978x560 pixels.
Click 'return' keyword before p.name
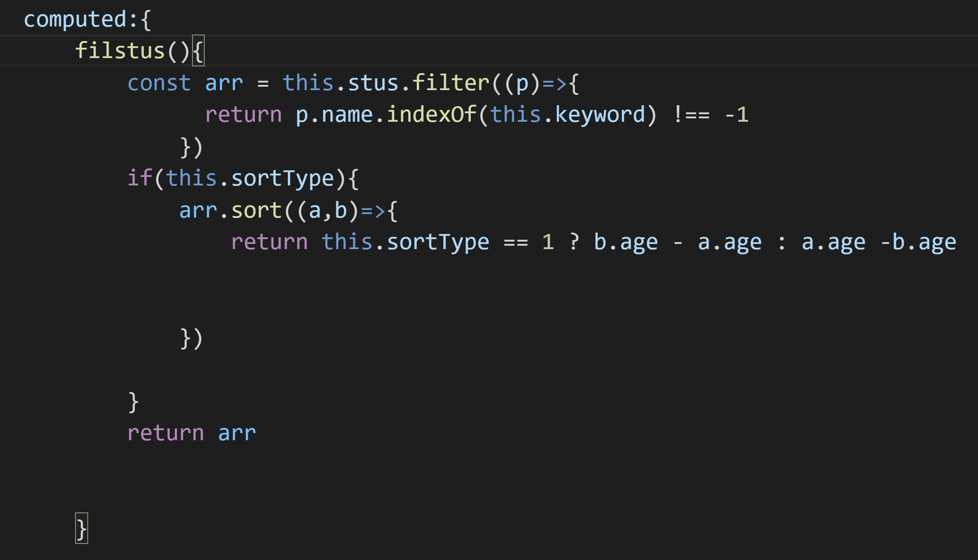coord(243,115)
